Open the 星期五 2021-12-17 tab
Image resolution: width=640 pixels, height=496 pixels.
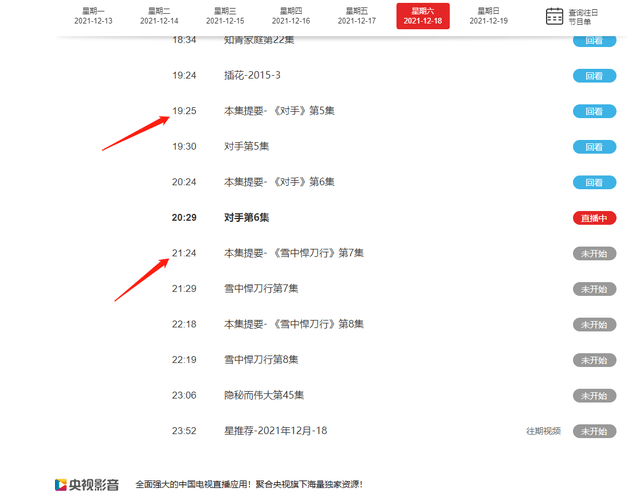357,16
